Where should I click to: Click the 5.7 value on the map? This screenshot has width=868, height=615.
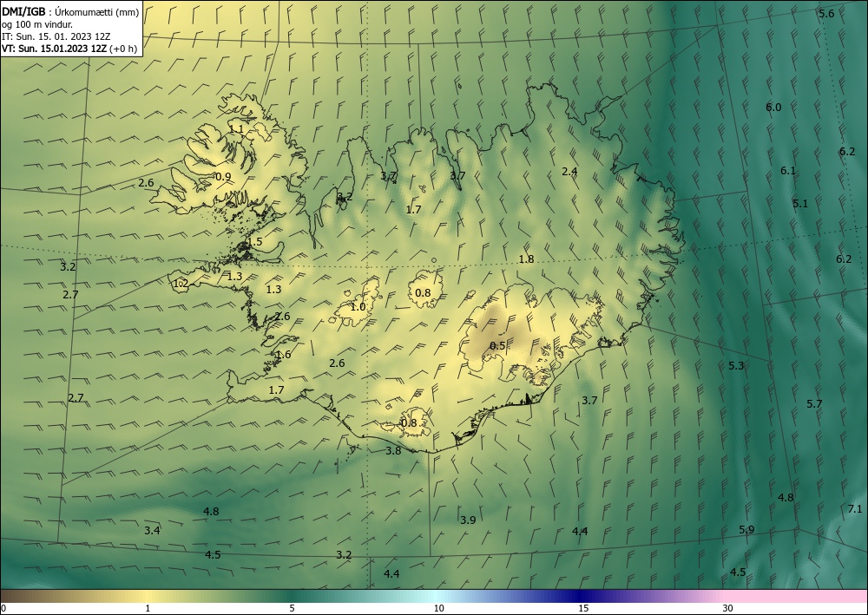pos(814,403)
